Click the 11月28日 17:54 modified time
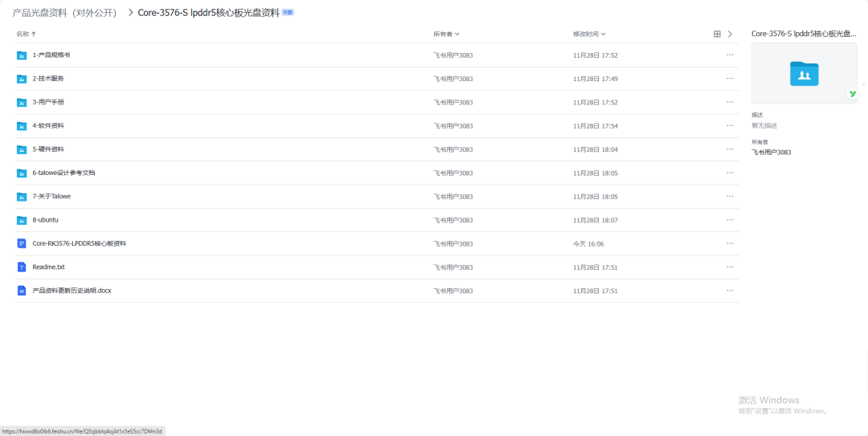This screenshot has height=436, width=868. pos(595,126)
